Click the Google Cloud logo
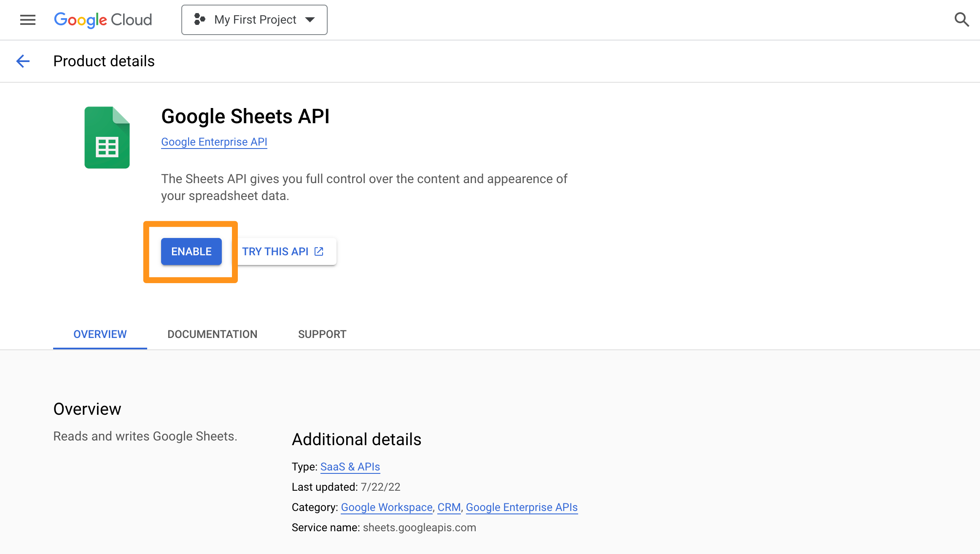 (103, 20)
